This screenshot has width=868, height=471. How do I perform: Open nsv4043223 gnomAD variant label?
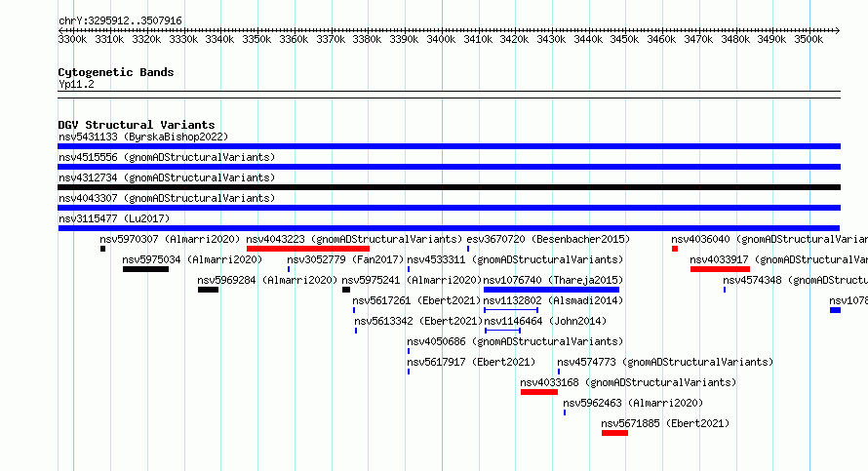pos(354,239)
